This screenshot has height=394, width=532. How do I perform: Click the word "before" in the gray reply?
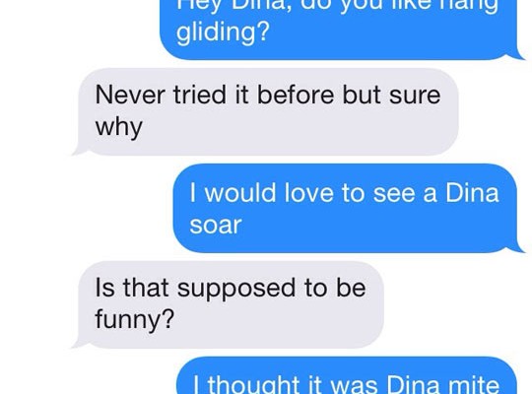(296, 94)
